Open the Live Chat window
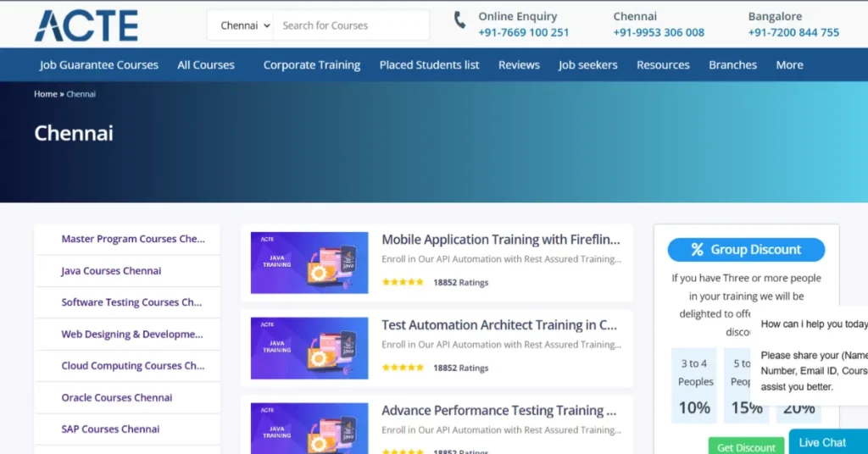 822,442
